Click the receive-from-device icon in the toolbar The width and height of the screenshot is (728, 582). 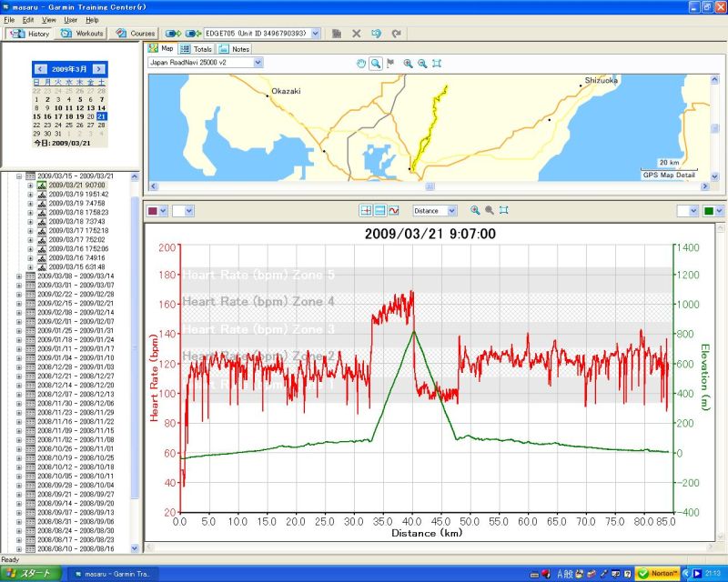[193, 34]
